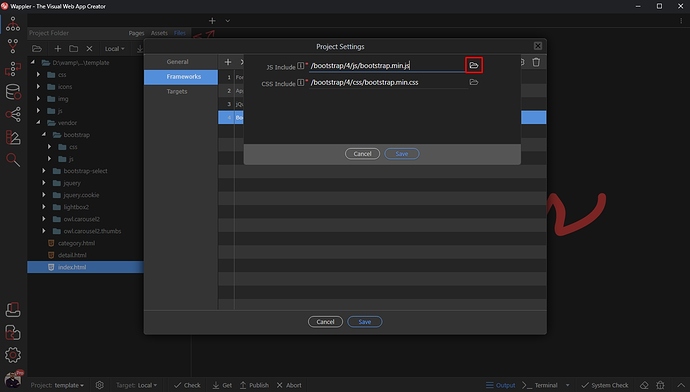Add a new tab with plus icon
690x392 pixels.
pyautogui.click(x=212, y=21)
